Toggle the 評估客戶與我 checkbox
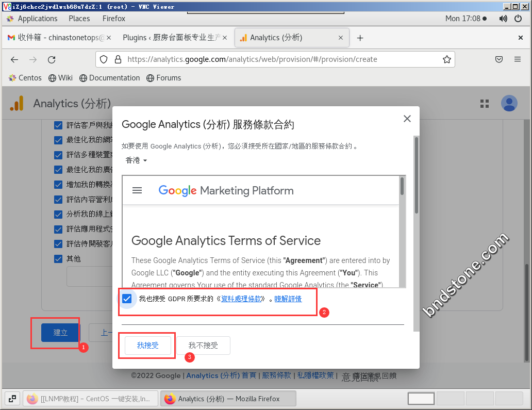This screenshot has width=532, height=410. pos(58,125)
